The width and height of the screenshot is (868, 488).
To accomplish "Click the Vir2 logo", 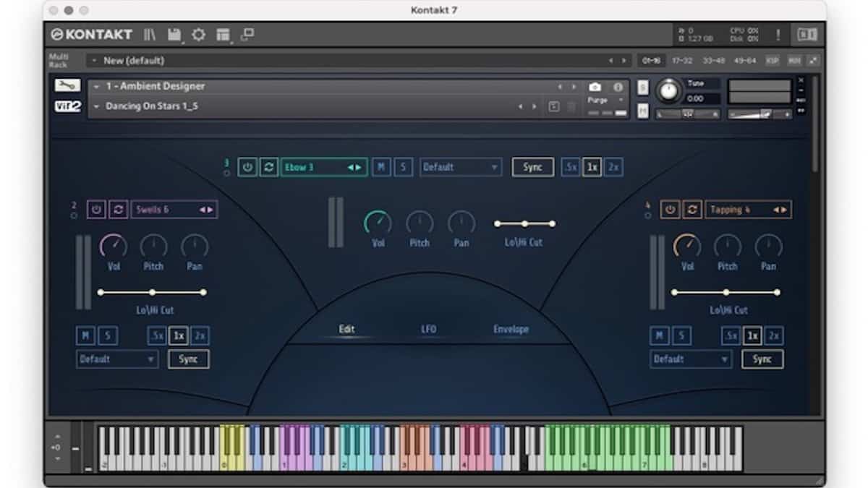I will coord(67,106).
